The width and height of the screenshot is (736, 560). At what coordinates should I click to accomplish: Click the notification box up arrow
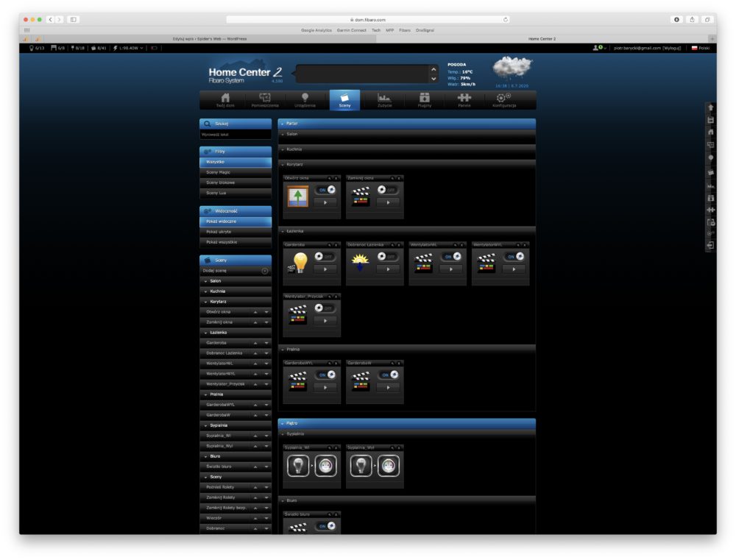pos(434,69)
